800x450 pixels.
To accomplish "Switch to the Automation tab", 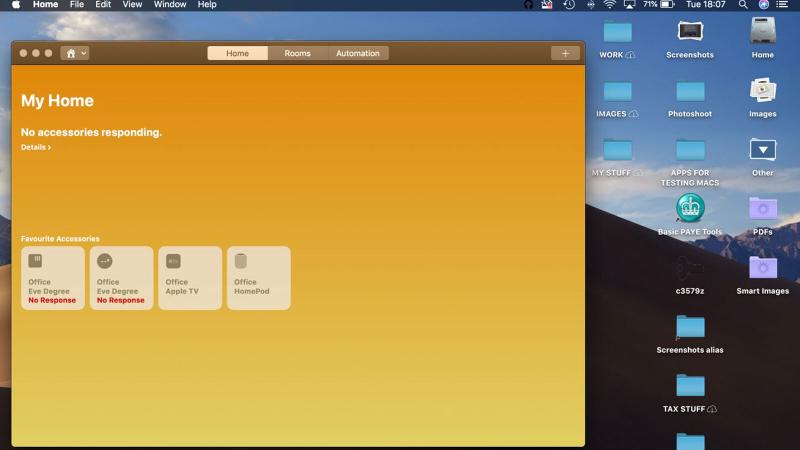I will (x=357, y=53).
